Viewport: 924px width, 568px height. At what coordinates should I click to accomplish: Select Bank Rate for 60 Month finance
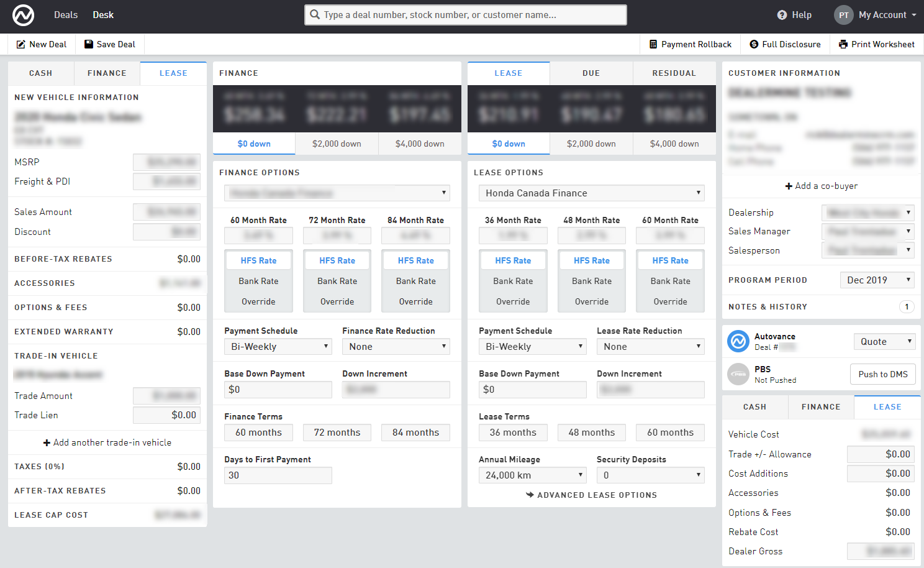coord(258,281)
